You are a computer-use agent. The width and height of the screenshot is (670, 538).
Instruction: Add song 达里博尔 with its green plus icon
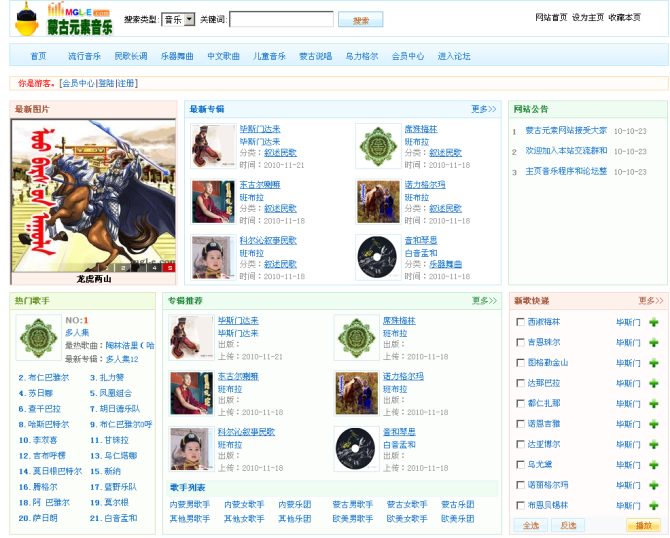click(x=653, y=444)
